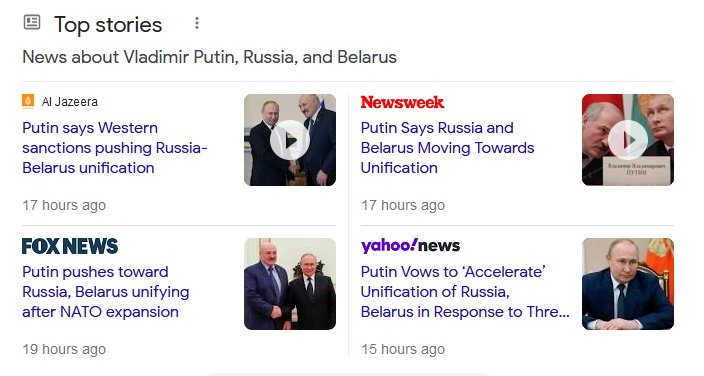The image size is (704, 376).
Task: Click the 'Top stories' heading
Action: coord(108,25)
